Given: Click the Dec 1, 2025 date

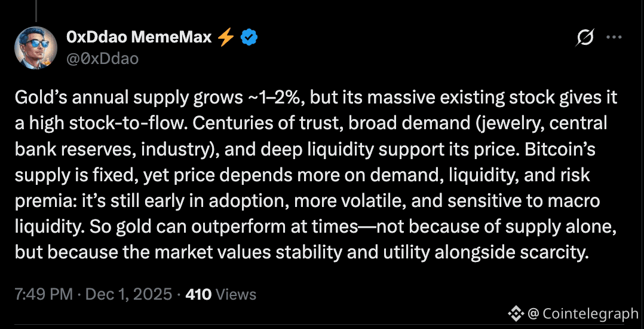Looking at the screenshot, I should [129, 294].
